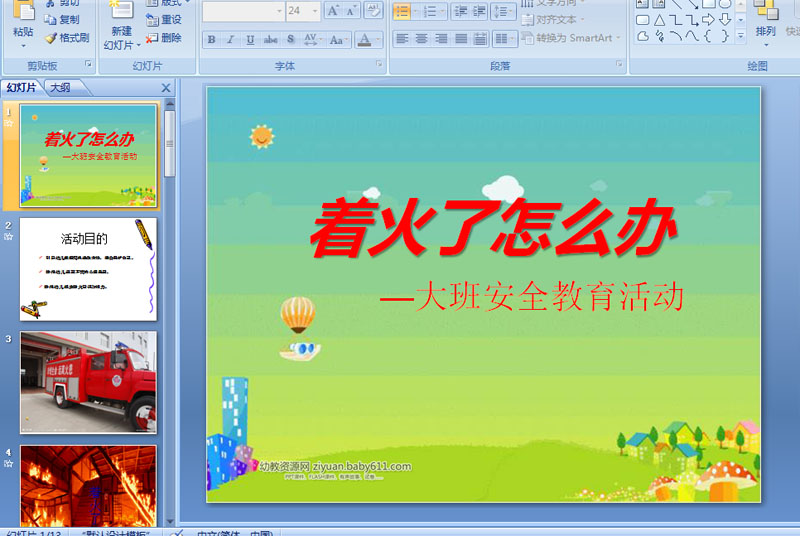Click the slide pane scrollbar thumb
This screenshot has height=536, width=800.
(x=170, y=144)
